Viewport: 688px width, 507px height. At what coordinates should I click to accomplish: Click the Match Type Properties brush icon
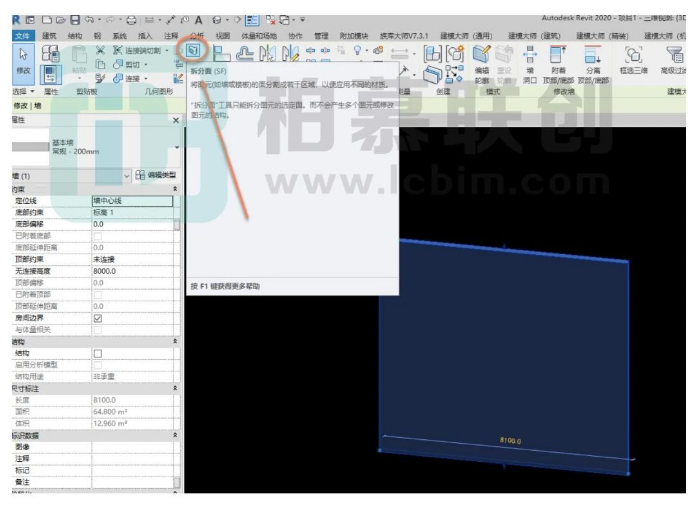click(x=100, y=78)
